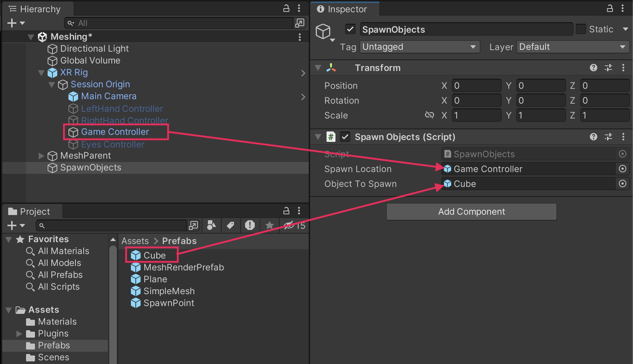Disable the SpawnObjects active checkbox
Screen dimensions: 633x364
[x=350, y=29]
